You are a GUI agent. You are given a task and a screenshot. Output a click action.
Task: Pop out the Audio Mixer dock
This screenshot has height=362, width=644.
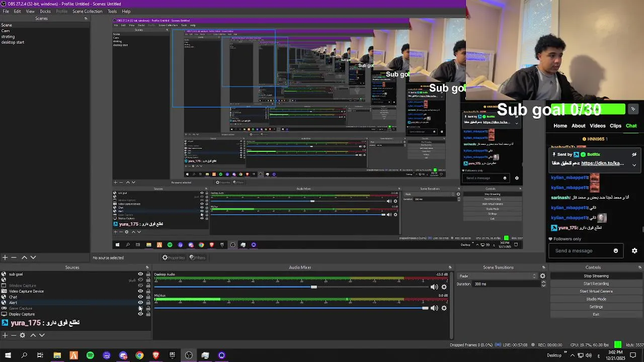450,267
